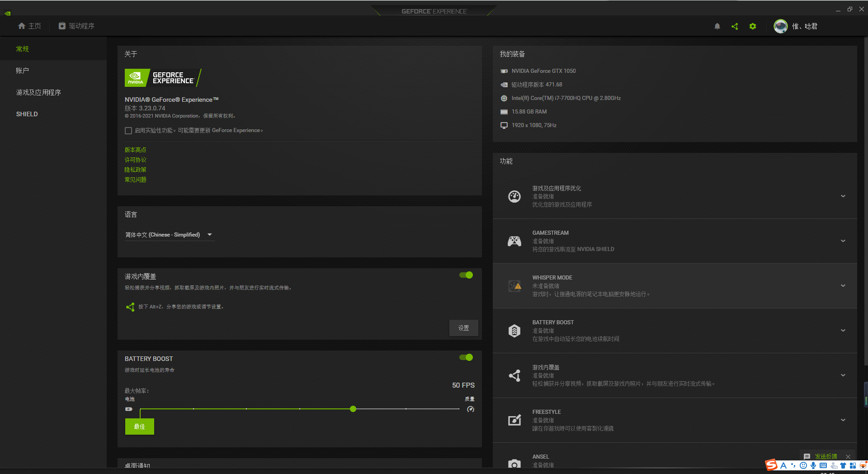Click the FREESTYLE edit icon
This screenshot has height=474, width=868.
514,420
